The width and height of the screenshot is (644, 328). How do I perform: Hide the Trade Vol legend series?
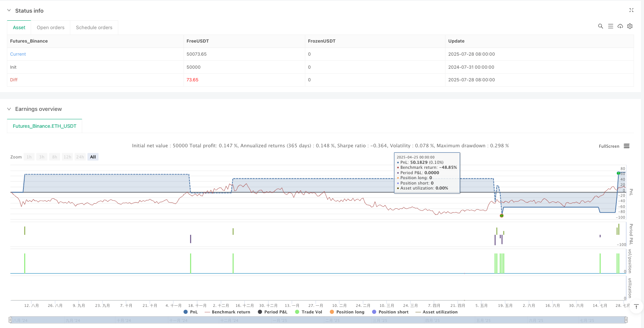308,312
